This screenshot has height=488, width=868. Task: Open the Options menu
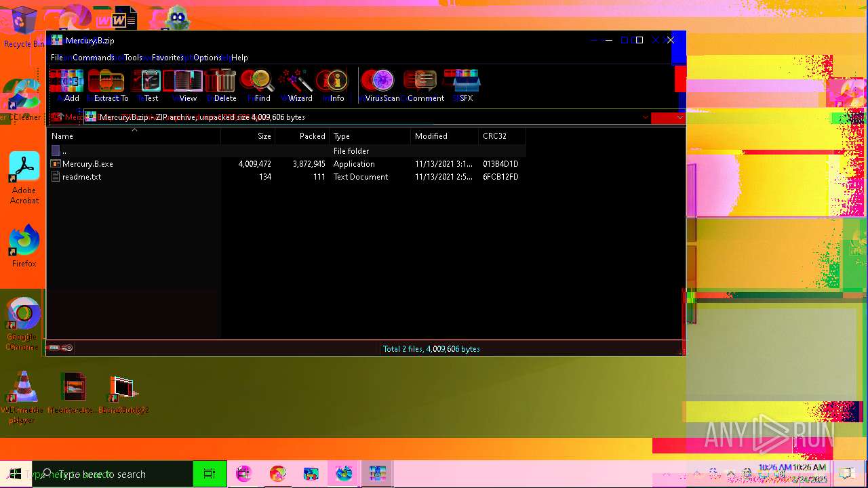[x=207, y=58]
